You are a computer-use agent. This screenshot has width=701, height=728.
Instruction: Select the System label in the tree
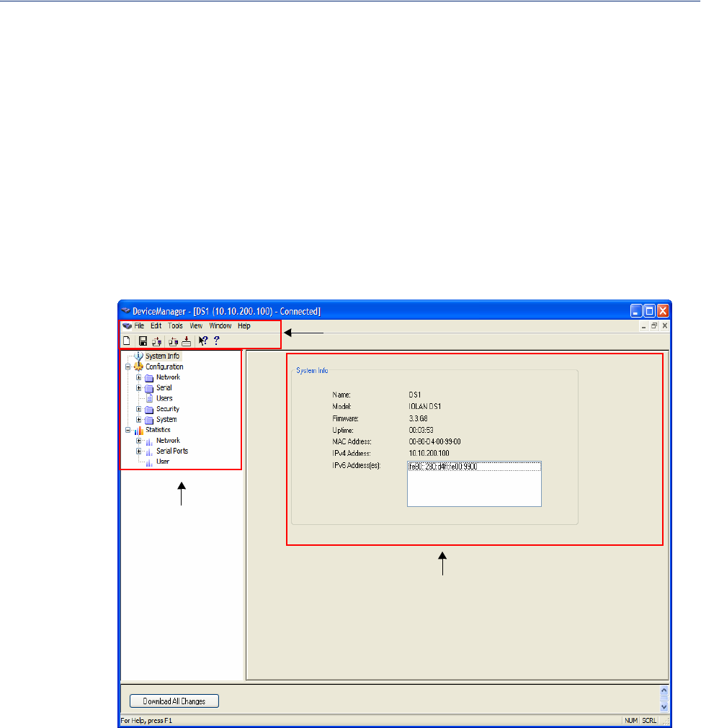tap(166, 420)
